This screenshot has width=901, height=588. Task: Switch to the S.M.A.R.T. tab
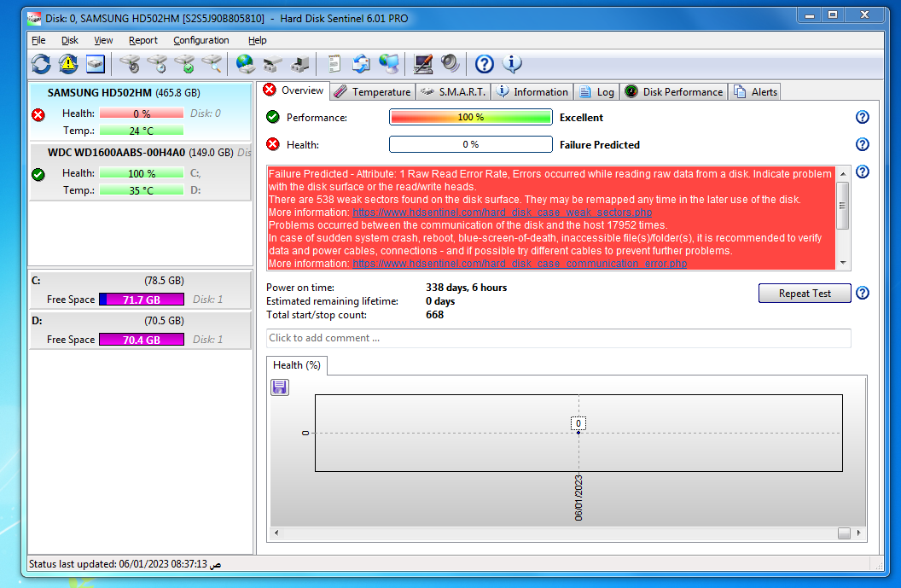click(453, 92)
